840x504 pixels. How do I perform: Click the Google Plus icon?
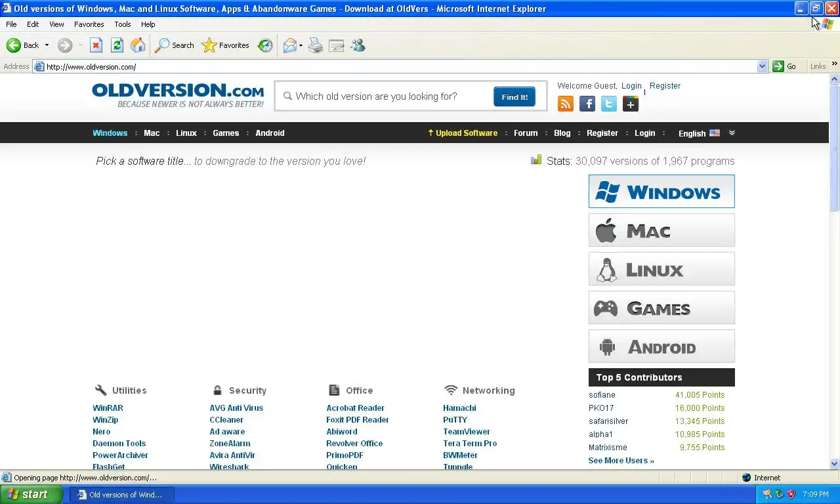tap(631, 104)
